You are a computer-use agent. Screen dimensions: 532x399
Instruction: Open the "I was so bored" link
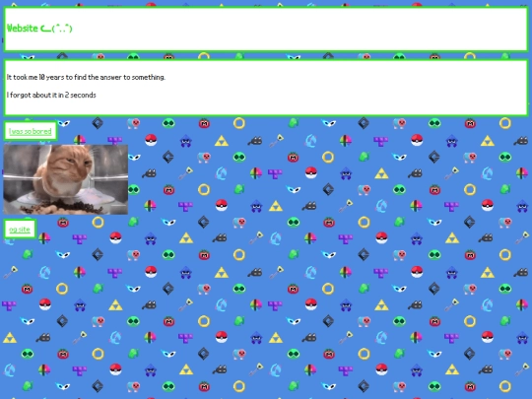pyautogui.click(x=31, y=131)
